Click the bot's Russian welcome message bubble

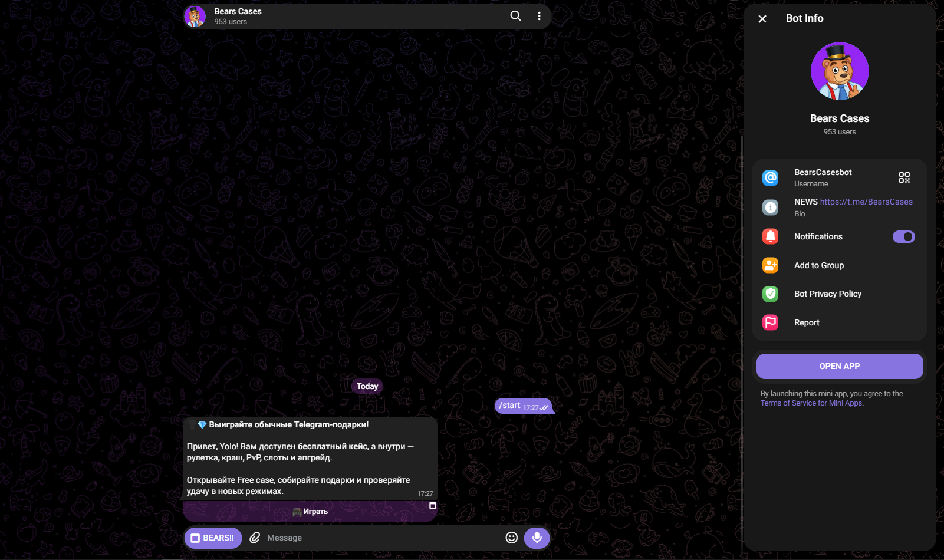[310, 458]
